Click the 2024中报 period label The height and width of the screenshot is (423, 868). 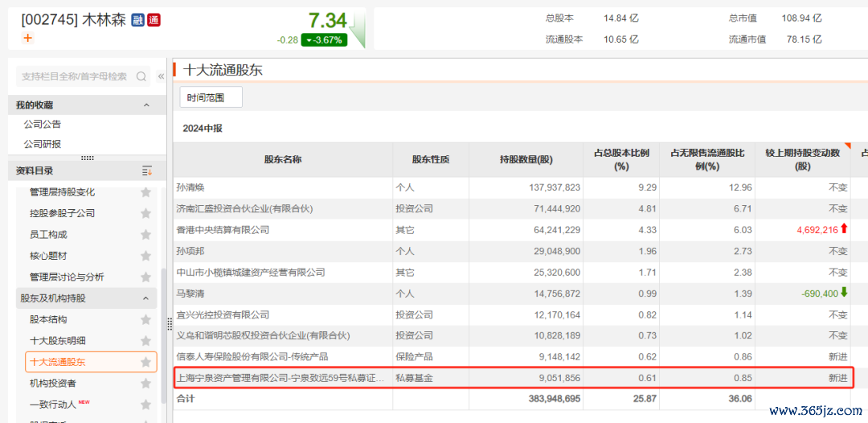pyautogui.click(x=203, y=128)
